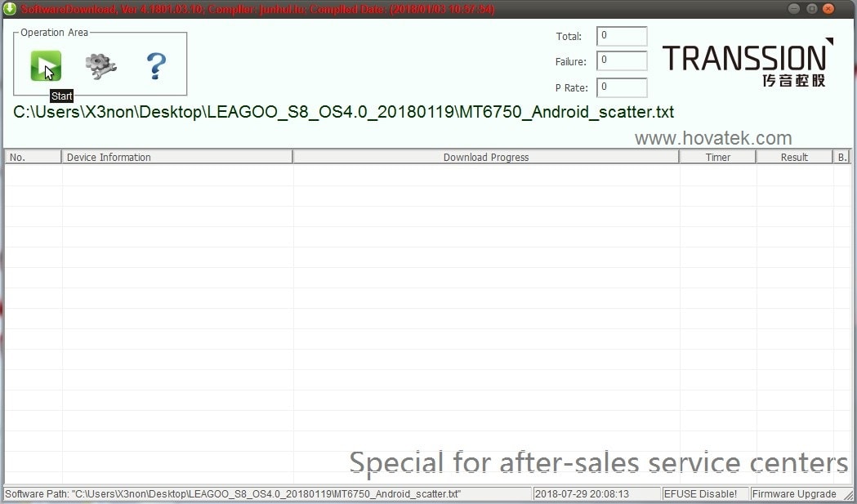The image size is (857, 504).
Task: Click the "Timer" column header
Action: coord(717,157)
